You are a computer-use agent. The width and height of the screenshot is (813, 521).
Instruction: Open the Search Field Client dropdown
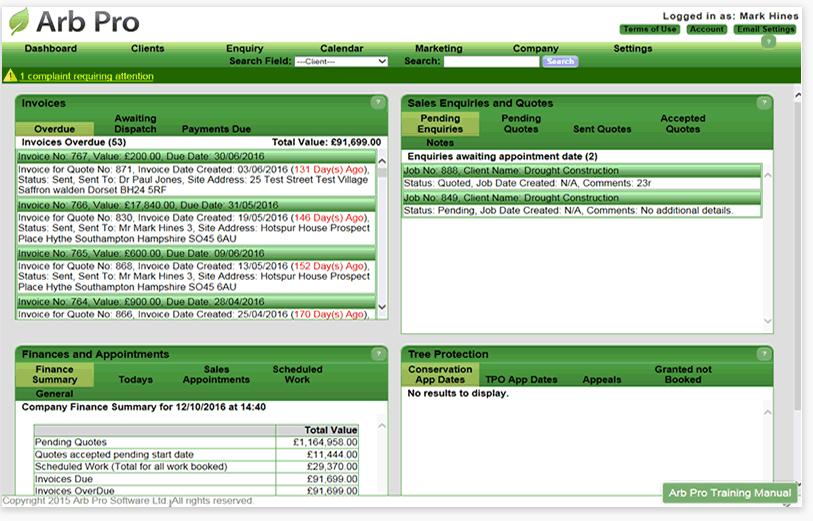[341, 61]
